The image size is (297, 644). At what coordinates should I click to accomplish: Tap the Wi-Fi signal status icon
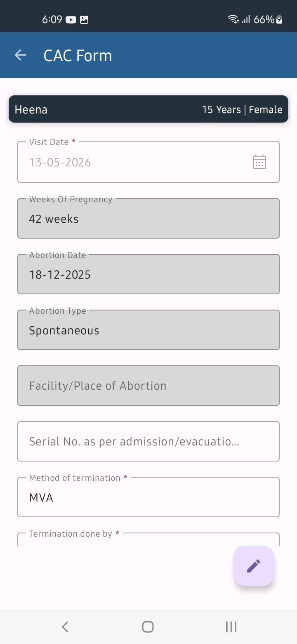(233, 19)
